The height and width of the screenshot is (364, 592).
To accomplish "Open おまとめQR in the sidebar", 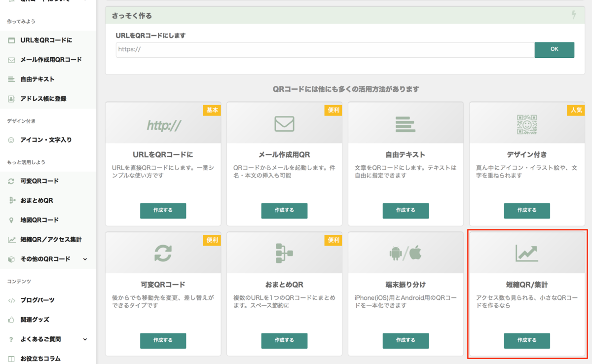I will pyautogui.click(x=37, y=200).
